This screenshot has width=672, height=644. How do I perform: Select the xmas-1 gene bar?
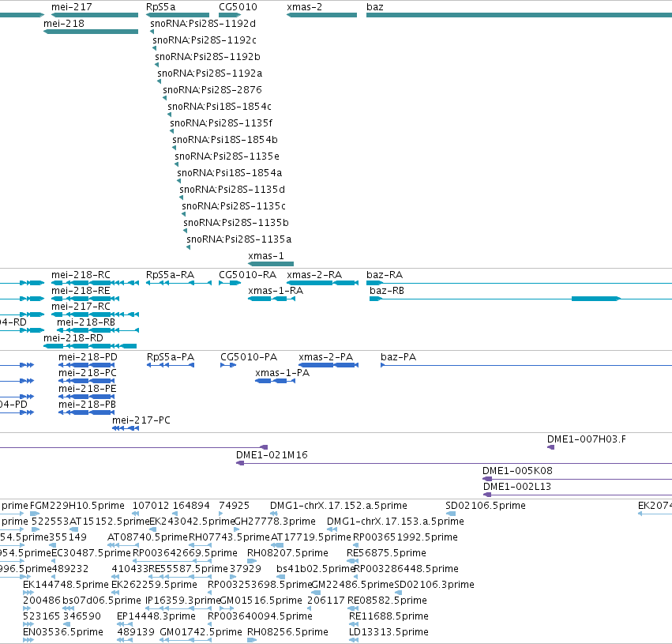(x=271, y=264)
